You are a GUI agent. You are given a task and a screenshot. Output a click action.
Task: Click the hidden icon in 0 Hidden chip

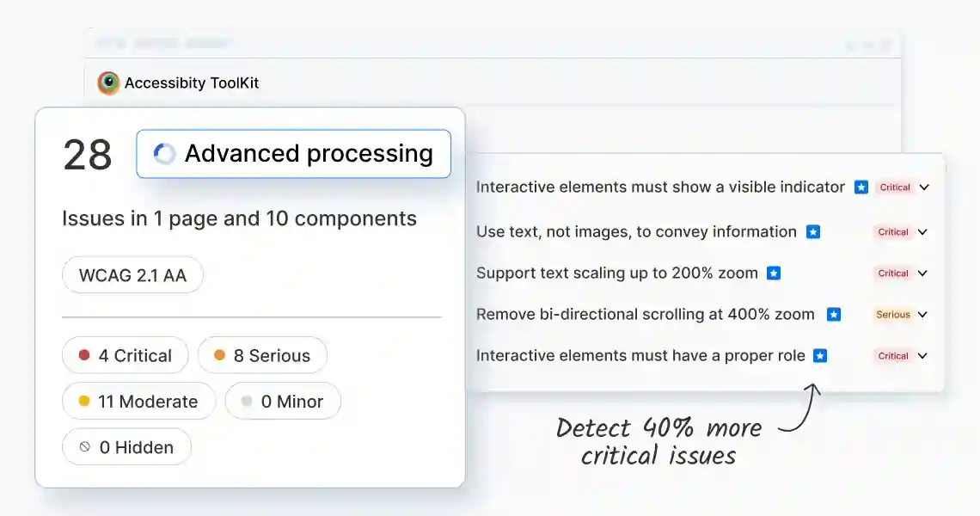tap(85, 446)
